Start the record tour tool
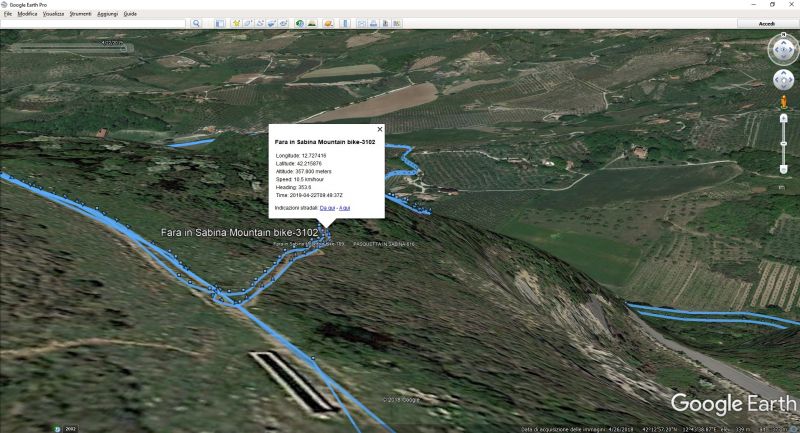 [284, 23]
